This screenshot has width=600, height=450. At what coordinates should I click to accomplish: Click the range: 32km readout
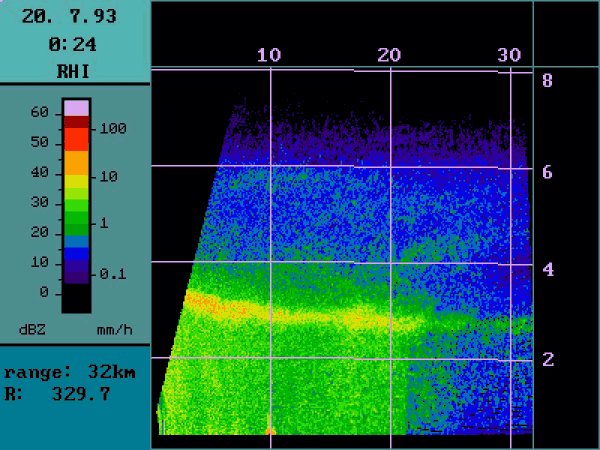click(70, 372)
